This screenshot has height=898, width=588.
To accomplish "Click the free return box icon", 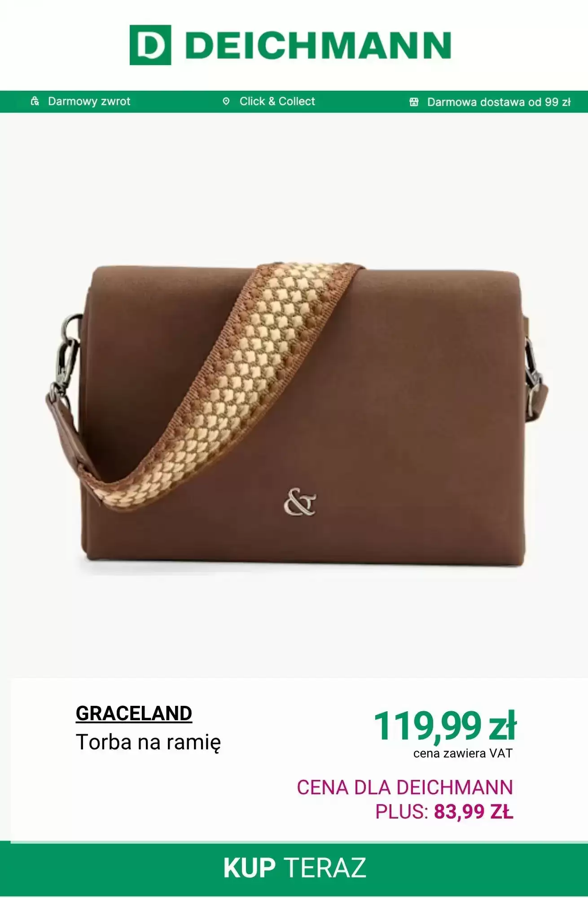I will click(x=35, y=101).
